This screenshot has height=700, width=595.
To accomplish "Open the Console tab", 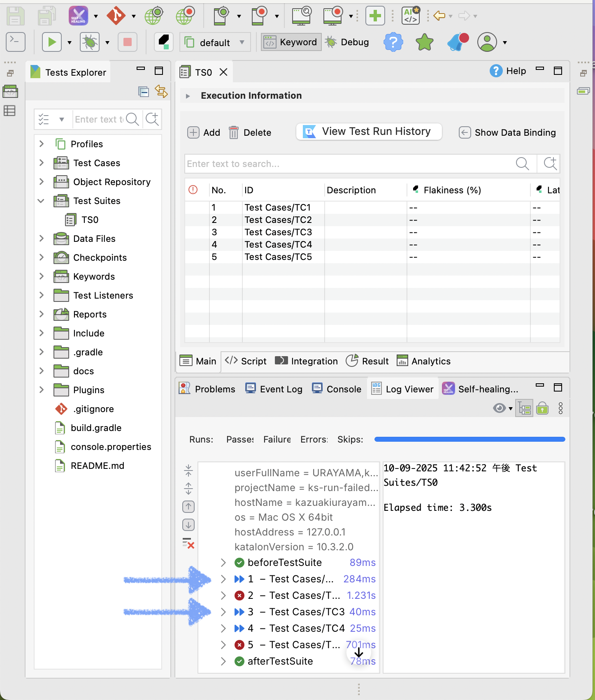I will click(337, 389).
